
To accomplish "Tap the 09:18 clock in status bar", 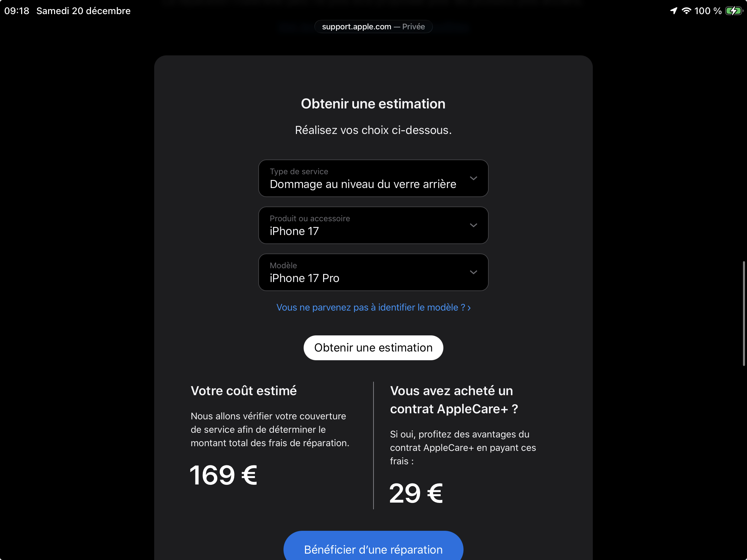I will pyautogui.click(x=16, y=11).
